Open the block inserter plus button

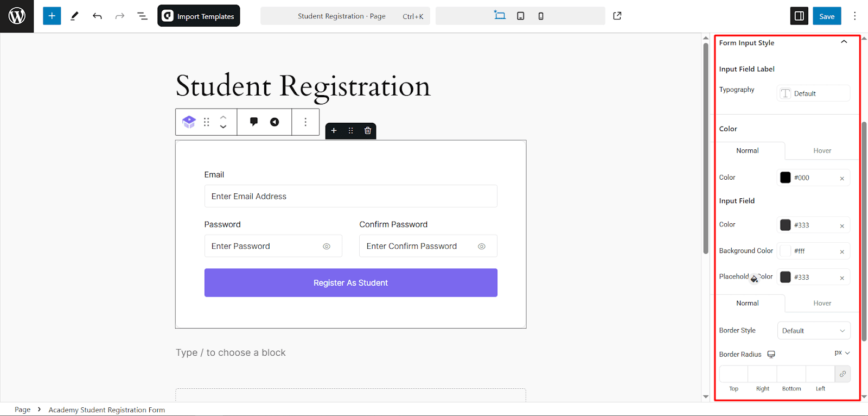[52, 16]
